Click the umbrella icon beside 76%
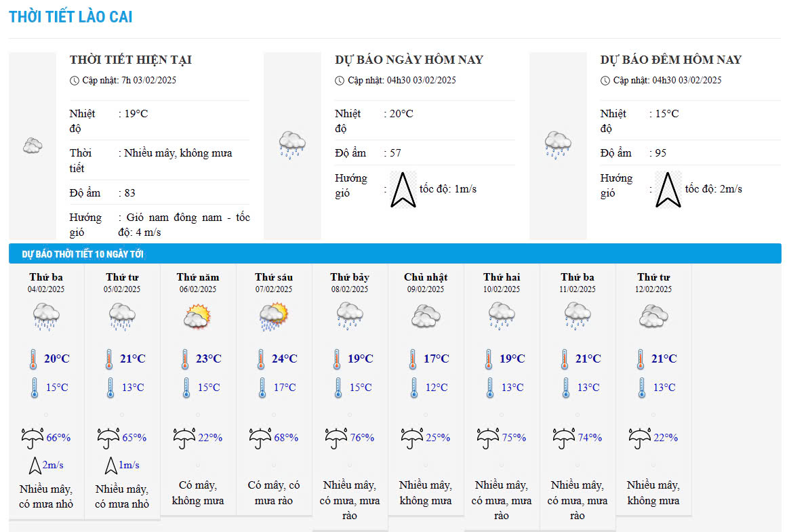 [336, 438]
